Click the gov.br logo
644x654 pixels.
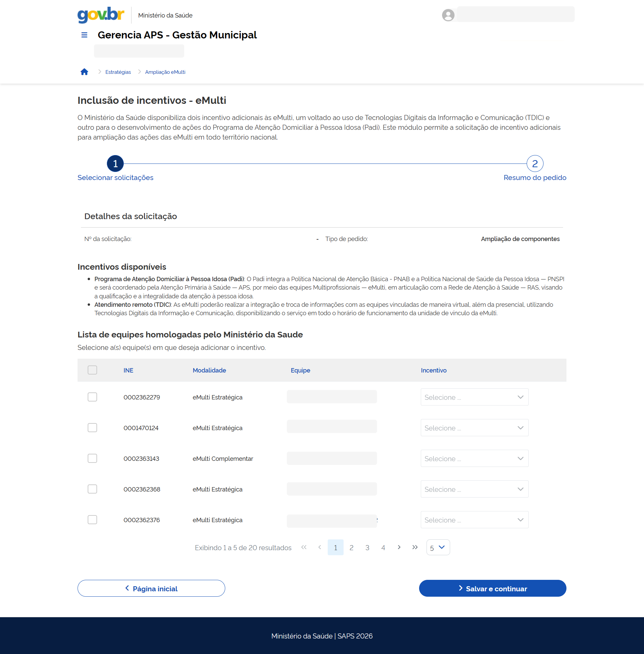point(101,15)
